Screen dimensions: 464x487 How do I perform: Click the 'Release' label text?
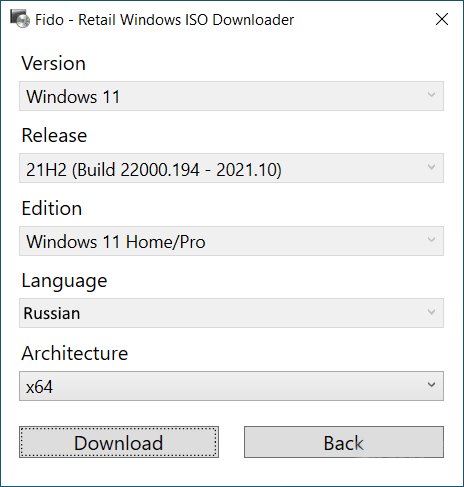[54, 136]
